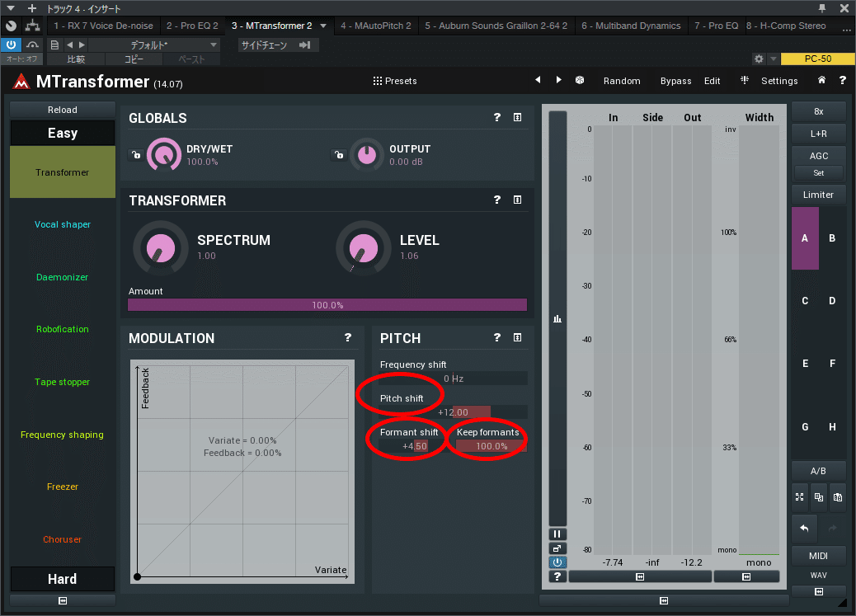This screenshot has height=616, width=856.
Task: Click the Formant shift +4.50 field
Action: (x=414, y=446)
